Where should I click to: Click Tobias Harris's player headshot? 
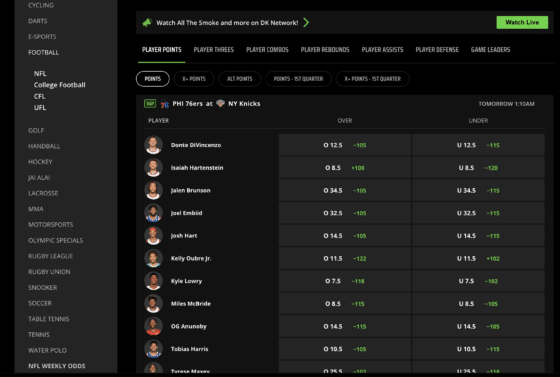(x=154, y=349)
